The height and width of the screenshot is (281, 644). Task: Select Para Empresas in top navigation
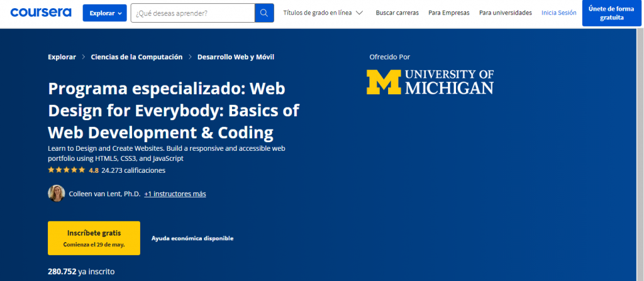(x=448, y=13)
